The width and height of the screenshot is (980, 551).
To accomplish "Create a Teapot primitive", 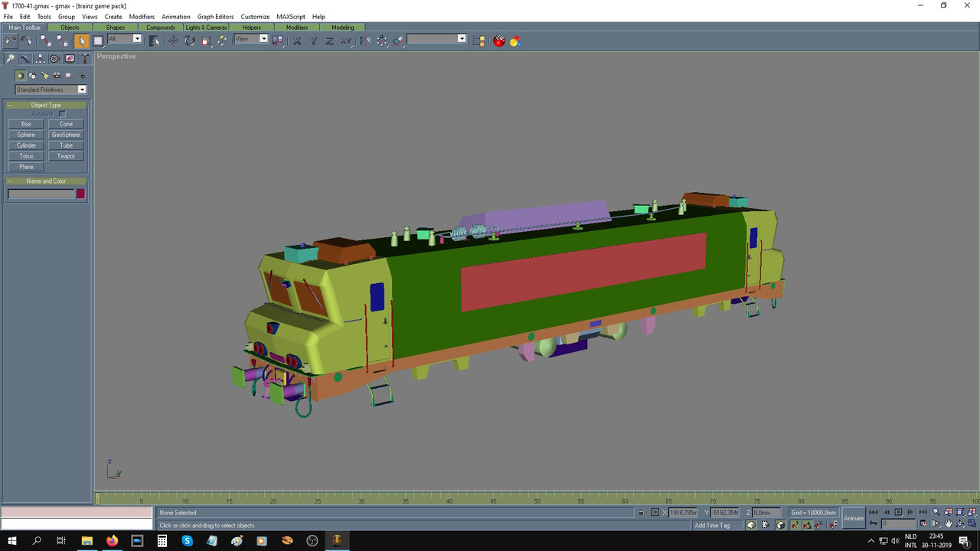I will (66, 156).
